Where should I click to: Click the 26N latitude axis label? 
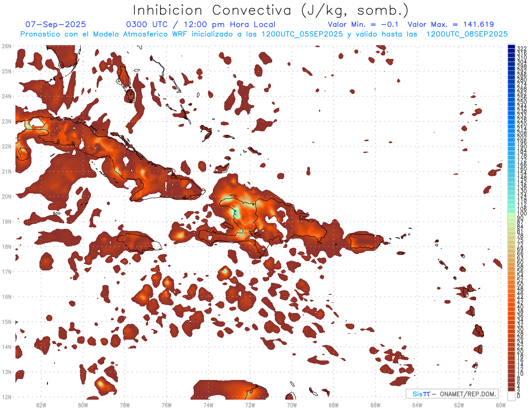(7, 46)
